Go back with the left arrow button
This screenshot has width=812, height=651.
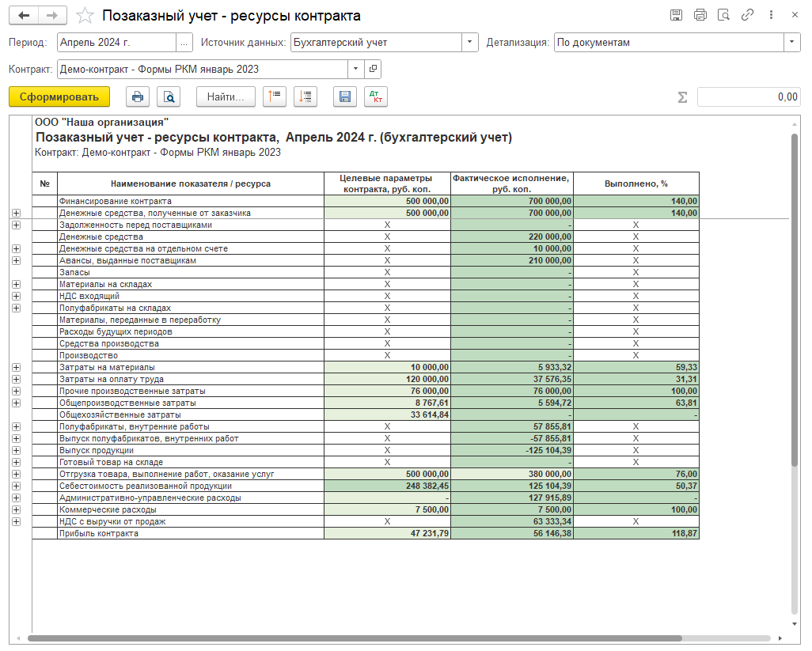tap(24, 16)
